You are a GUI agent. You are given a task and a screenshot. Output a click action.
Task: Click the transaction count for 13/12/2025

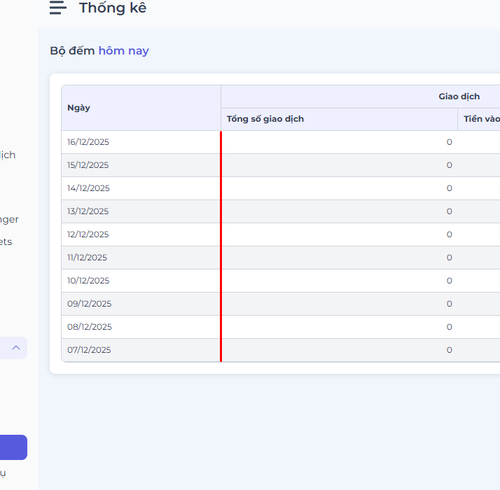point(449,211)
